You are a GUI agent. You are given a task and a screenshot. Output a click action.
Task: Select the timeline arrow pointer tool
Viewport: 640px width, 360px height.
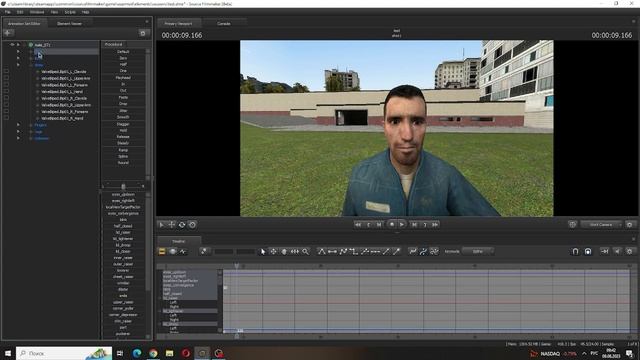click(x=263, y=251)
